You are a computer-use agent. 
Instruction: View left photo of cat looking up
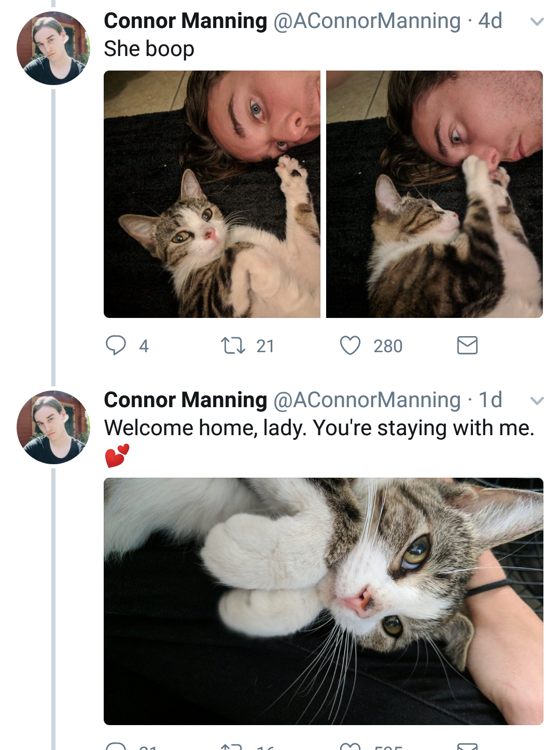coord(212,194)
